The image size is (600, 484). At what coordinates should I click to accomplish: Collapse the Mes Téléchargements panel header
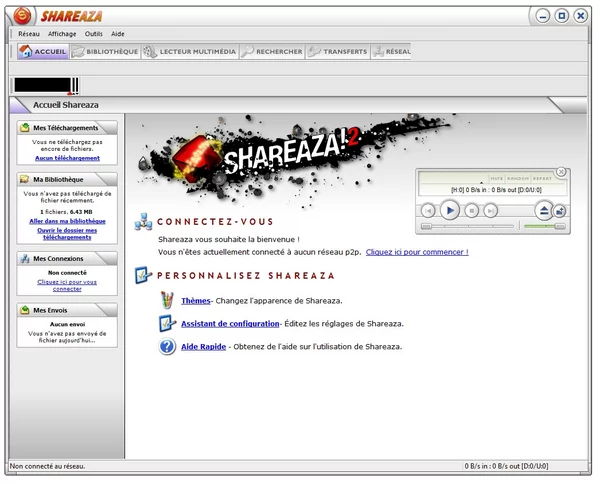point(67,127)
